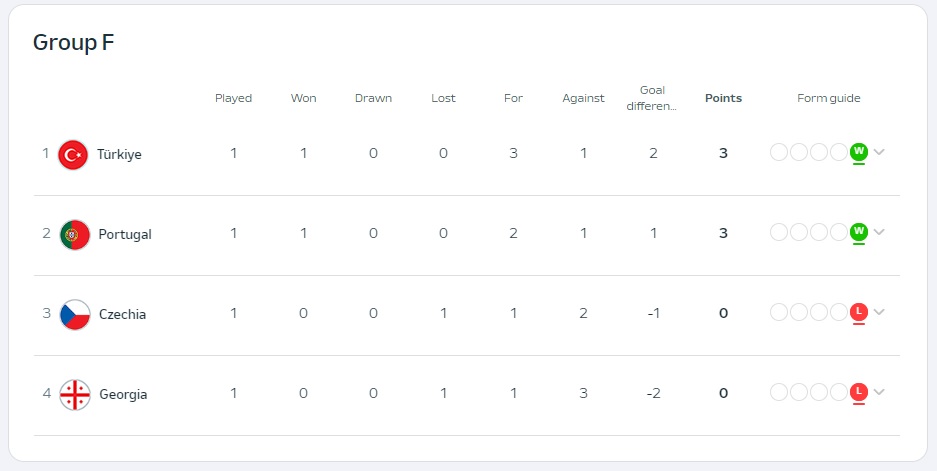Click the Portugal flag icon

point(75,235)
